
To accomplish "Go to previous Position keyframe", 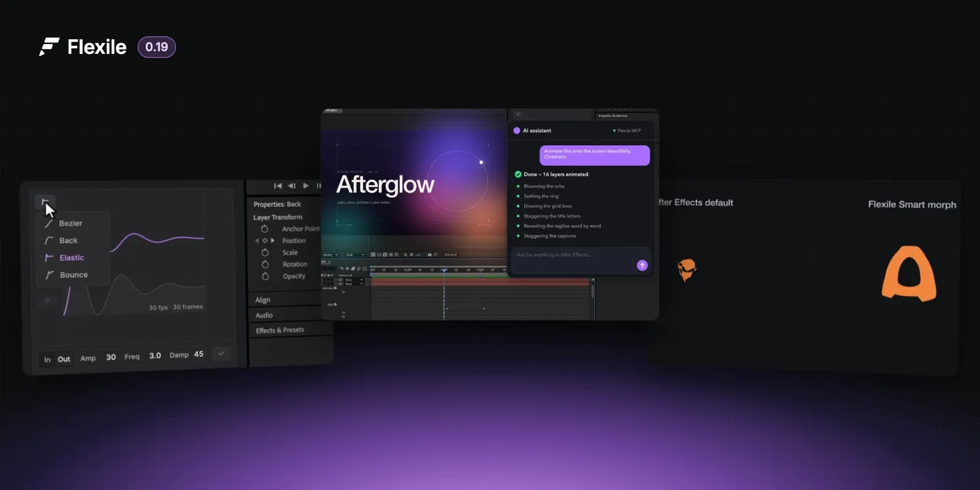I will (257, 241).
